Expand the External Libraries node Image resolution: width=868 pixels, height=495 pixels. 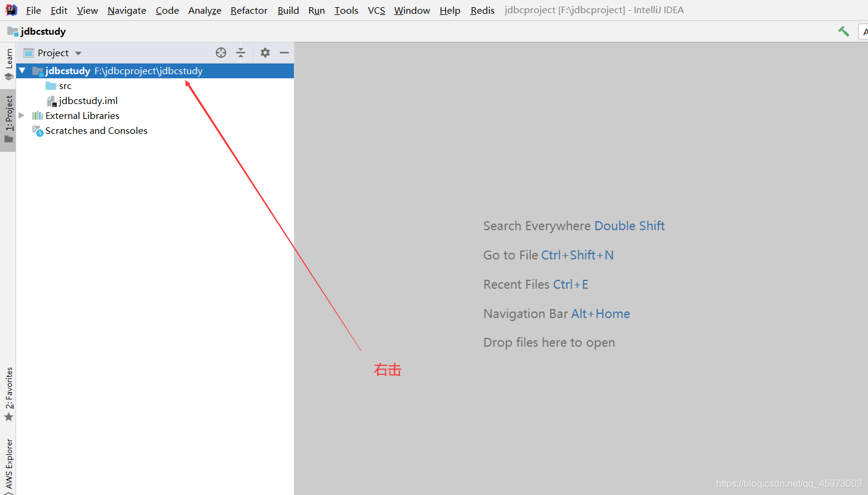(22, 115)
